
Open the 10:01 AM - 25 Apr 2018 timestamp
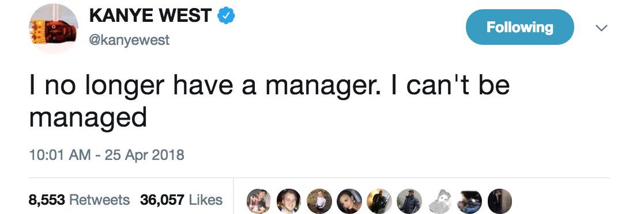pos(107,156)
